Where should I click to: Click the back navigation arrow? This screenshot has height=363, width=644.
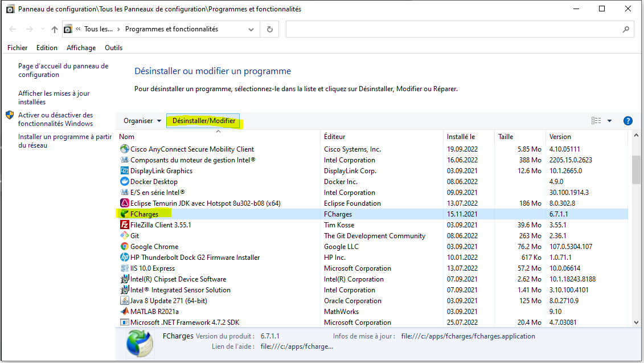point(13,29)
